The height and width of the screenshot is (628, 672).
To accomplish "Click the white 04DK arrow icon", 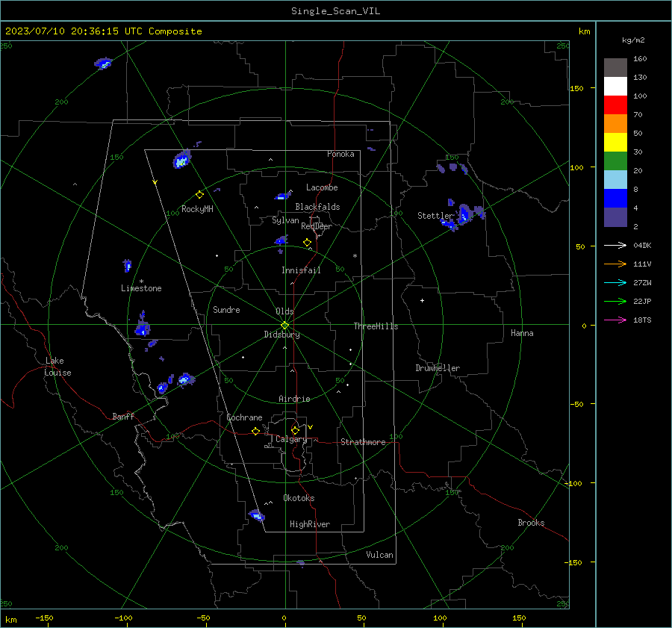I will (615, 245).
